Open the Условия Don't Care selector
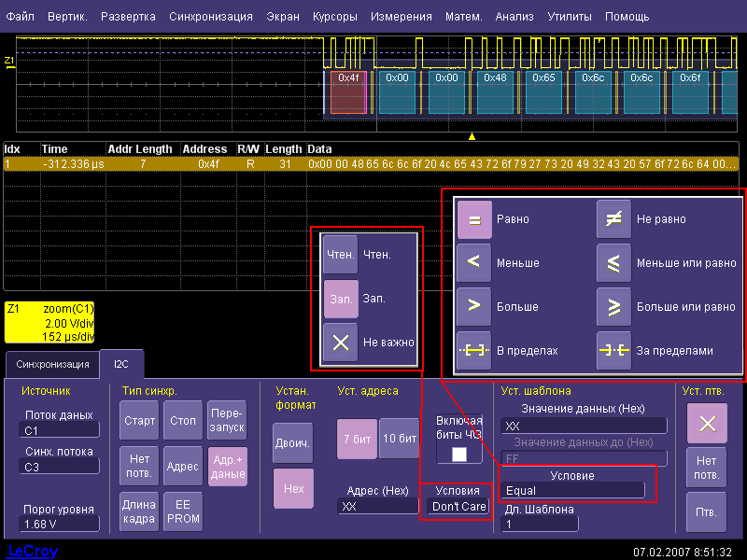Screen dimensions: 747x560 458,506
